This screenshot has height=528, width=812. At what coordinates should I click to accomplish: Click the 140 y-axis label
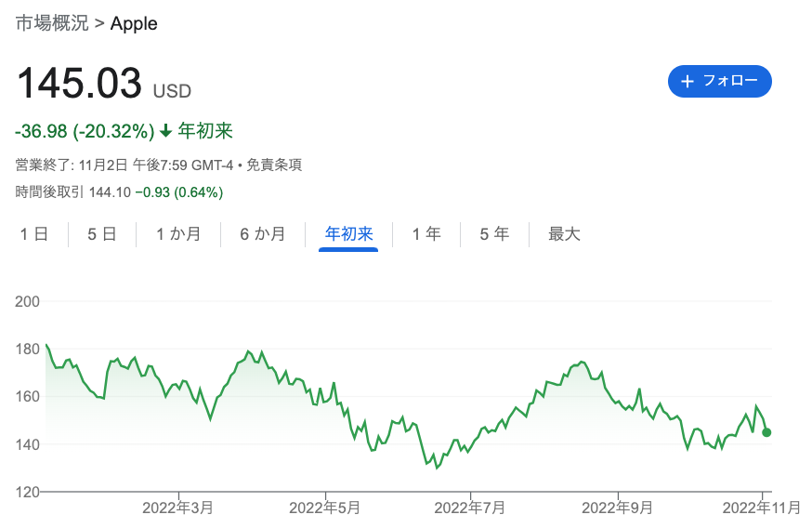coord(28,444)
